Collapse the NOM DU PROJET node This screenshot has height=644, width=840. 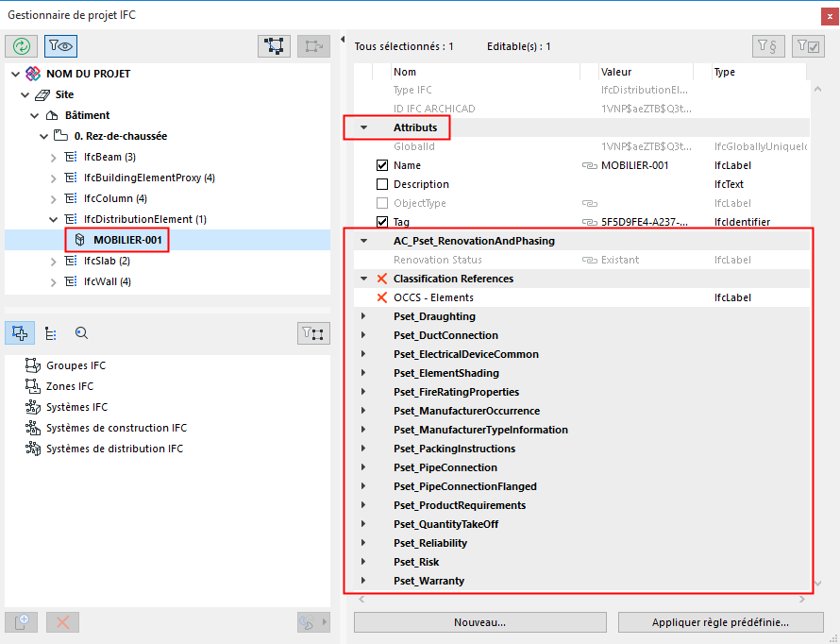(x=15, y=74)
